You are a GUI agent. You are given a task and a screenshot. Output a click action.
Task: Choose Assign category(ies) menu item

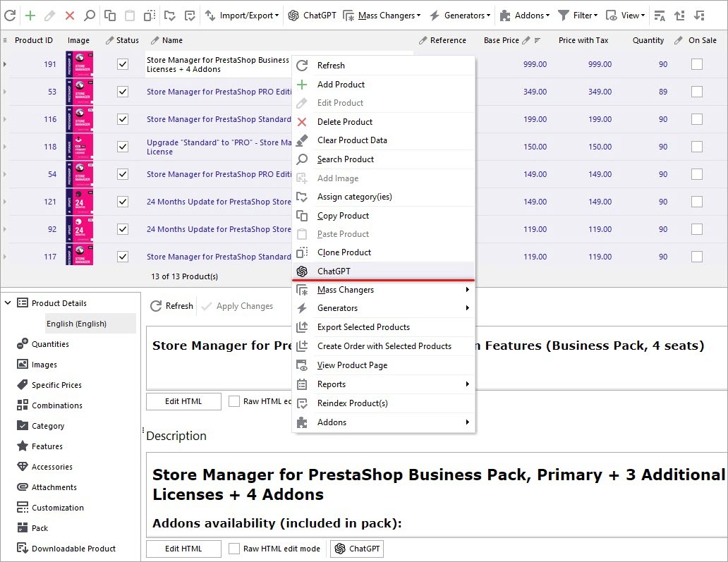tap(384, 196)
